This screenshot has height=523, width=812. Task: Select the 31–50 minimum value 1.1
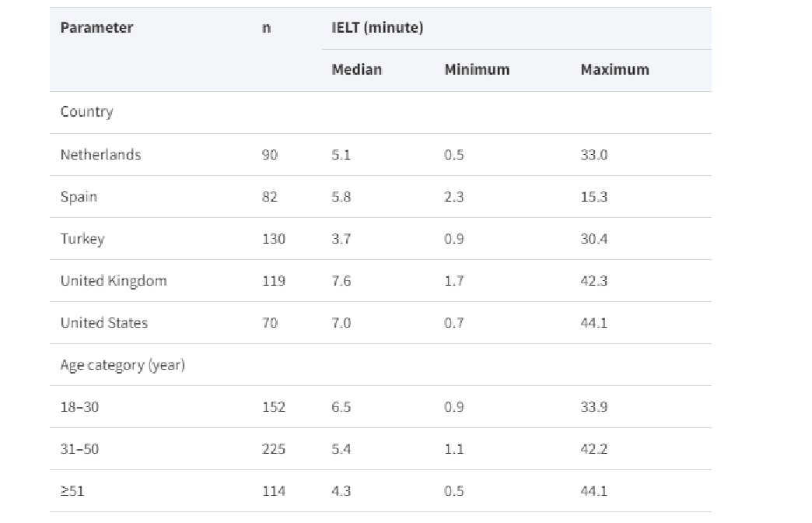(454, 449)
